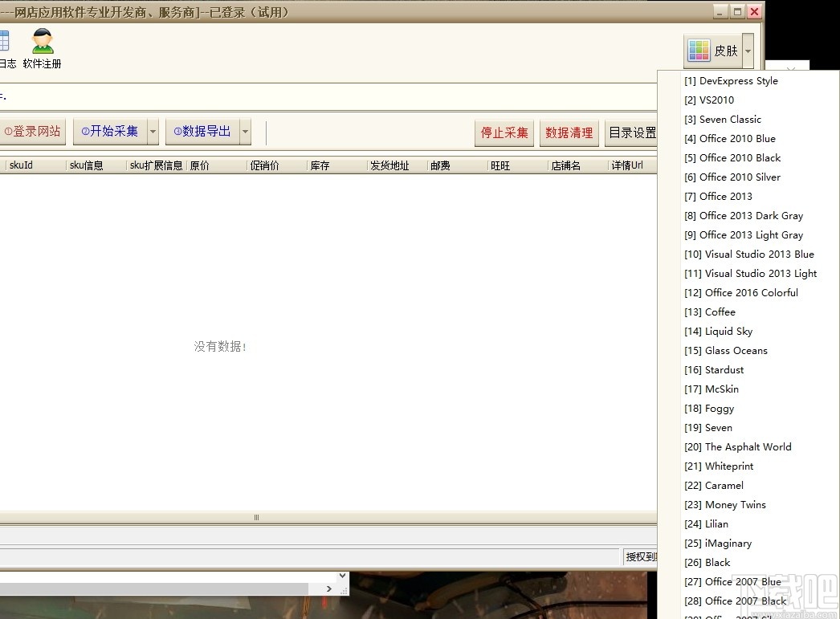Select the Lilian skin
840x619 pixels.
click(706, 524)
